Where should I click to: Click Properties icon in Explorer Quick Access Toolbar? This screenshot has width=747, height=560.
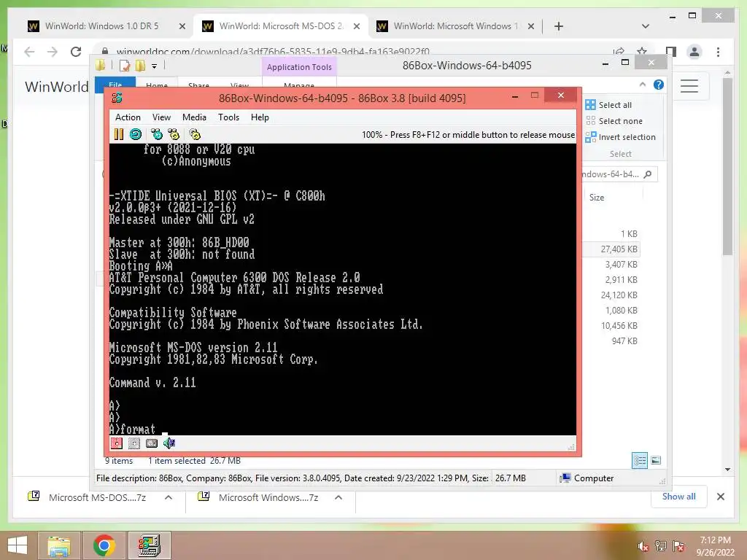[124, 66]
